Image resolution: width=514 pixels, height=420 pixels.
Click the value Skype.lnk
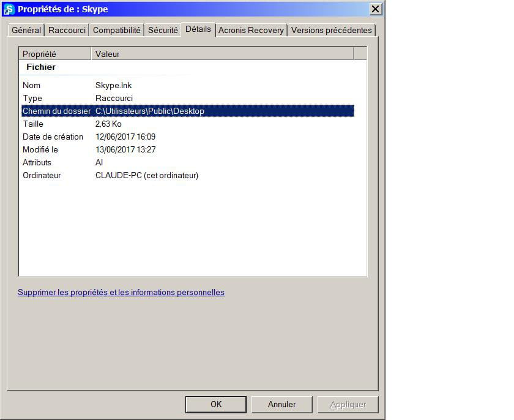pyautogui.click(x=113, y=85)
